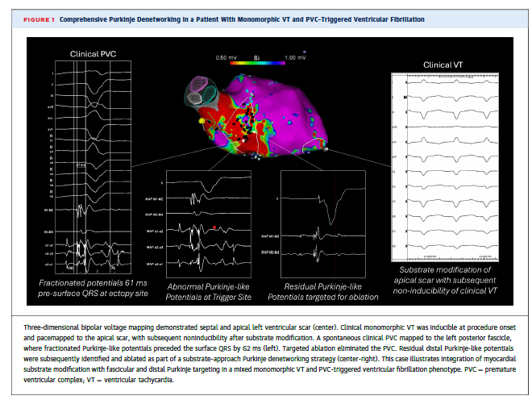Select the 'Clinical VT' heading
The height and width of the screenshot is (400, 532).
pyautogui.click(x=443, y=65)
